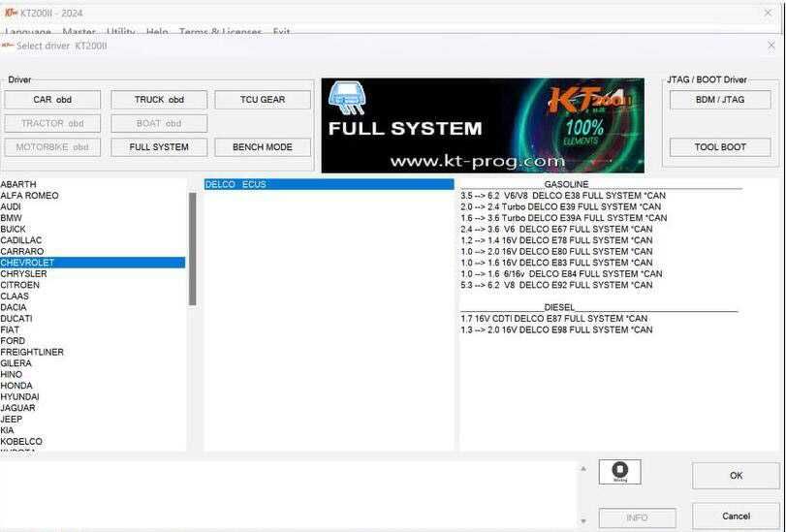Select ALFA ROMEO in the brand list

coord(93,196)
